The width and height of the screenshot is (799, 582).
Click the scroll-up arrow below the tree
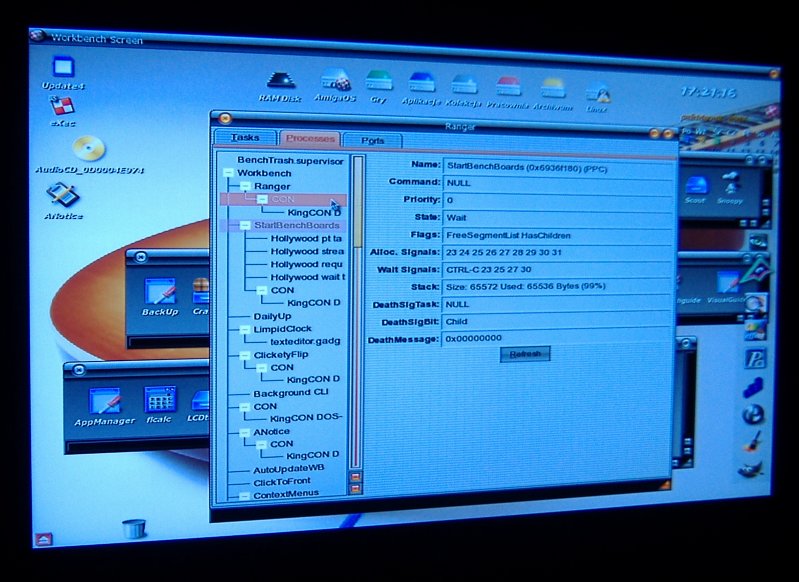click(356, 477)
